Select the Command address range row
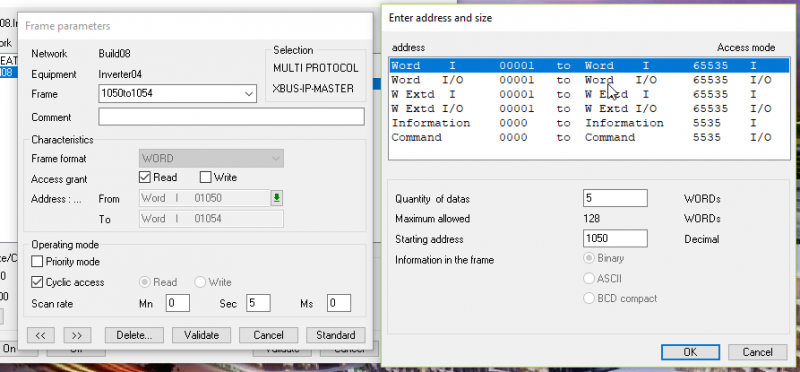 click(x=588, y=137)
